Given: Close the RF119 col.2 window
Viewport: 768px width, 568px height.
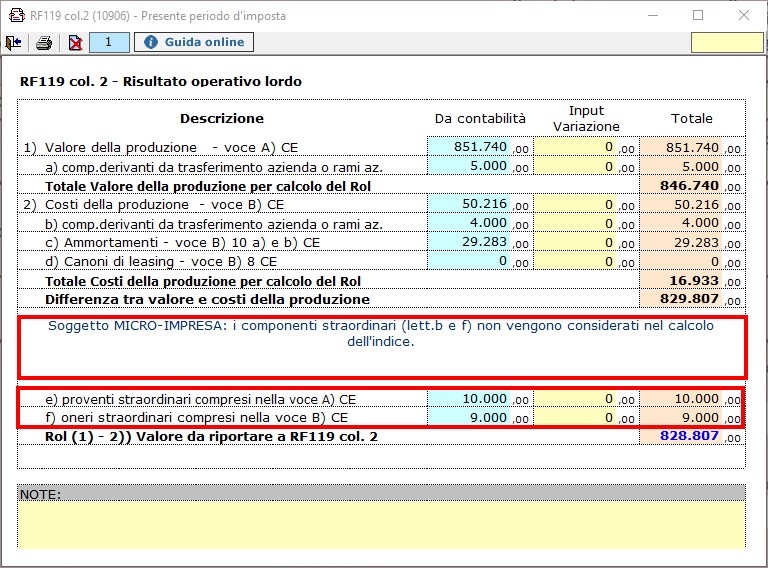Looking at the screenshot, I should point(744,15).
